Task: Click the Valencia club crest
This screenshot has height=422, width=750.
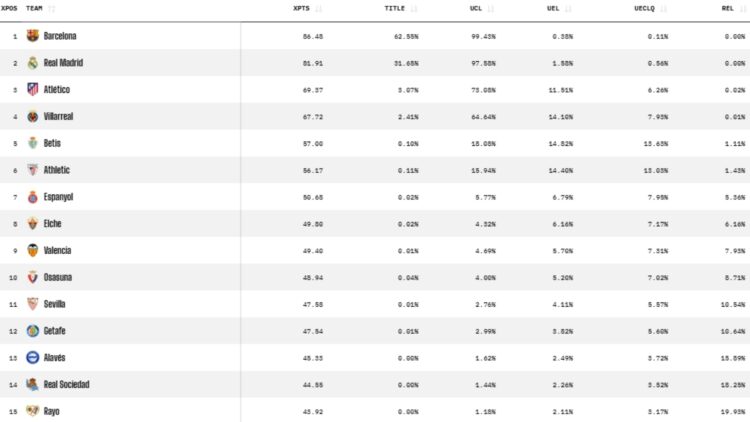Action: 33,250
